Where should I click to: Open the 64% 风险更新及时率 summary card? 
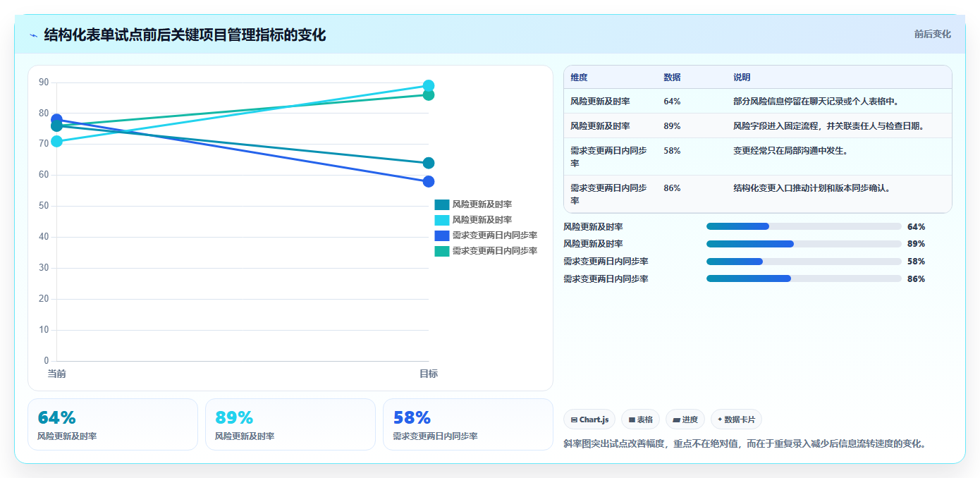coord(113,424)
